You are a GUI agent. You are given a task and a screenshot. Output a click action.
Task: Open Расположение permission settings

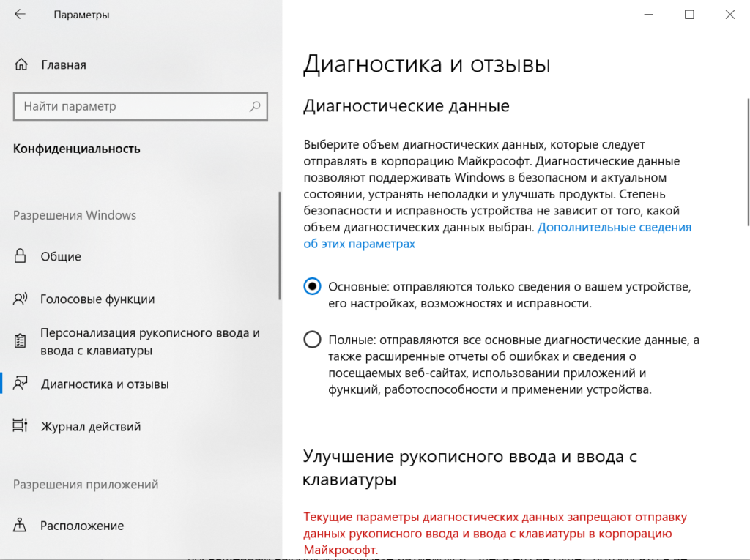point(82,526)
